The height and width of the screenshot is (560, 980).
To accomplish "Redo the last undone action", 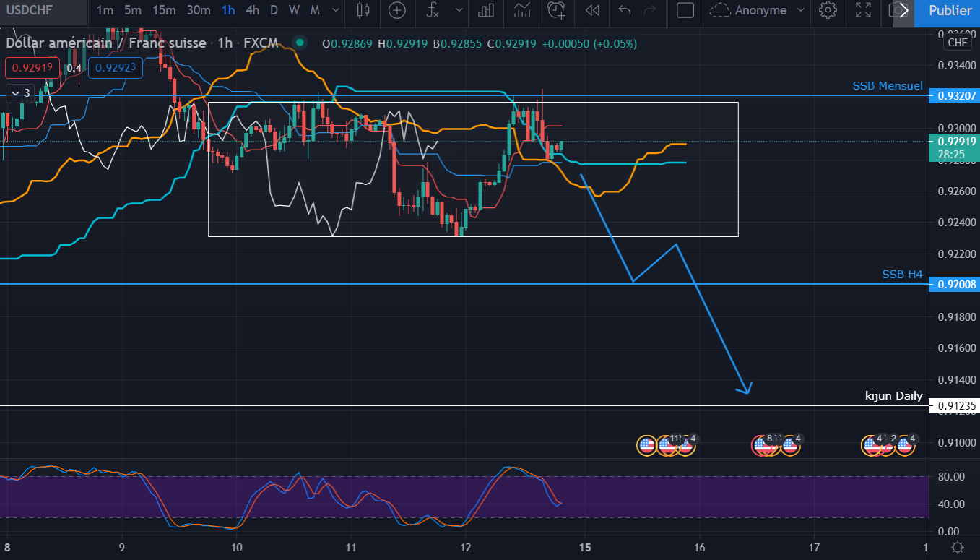I will (x=649, y=11).
